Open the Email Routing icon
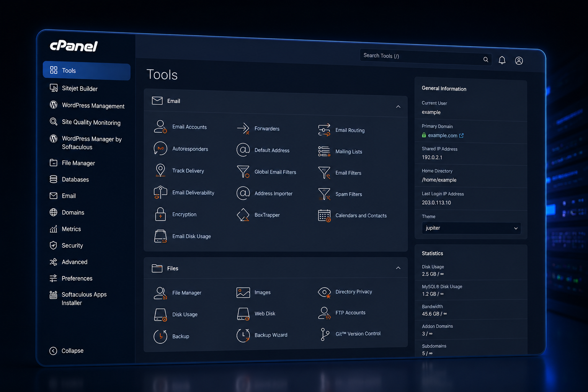 point(324,130)
